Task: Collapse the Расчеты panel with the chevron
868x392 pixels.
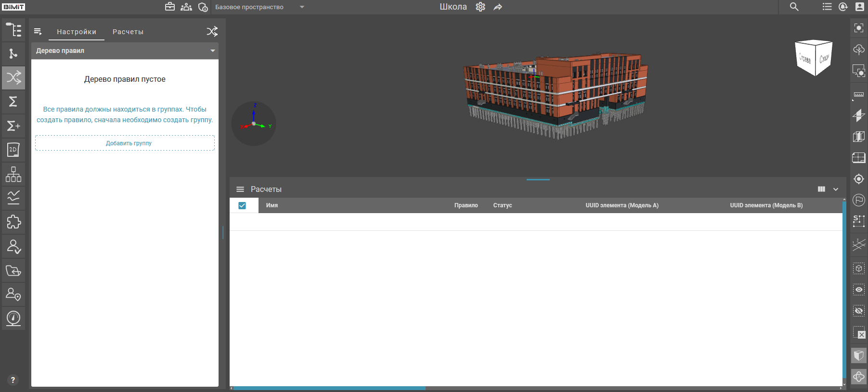Action: click(836, 190)
